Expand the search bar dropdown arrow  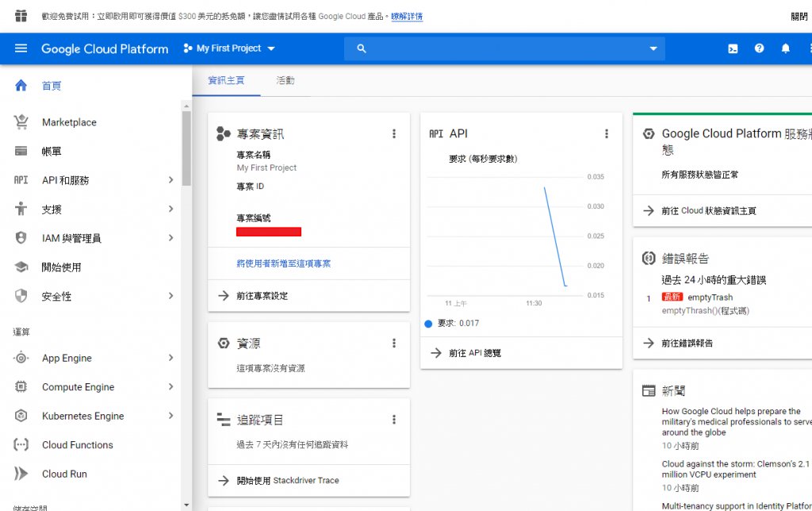coord(653,48)
